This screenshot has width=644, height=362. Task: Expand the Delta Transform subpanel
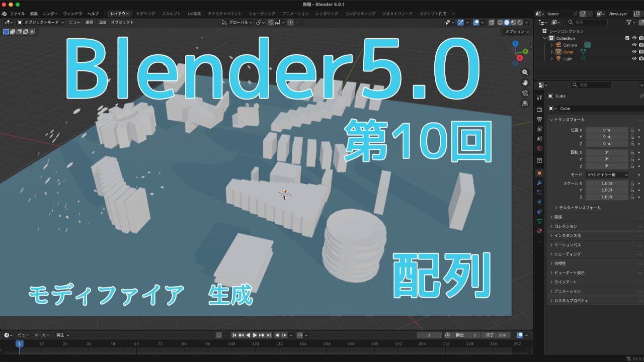(x=556, y=208)
